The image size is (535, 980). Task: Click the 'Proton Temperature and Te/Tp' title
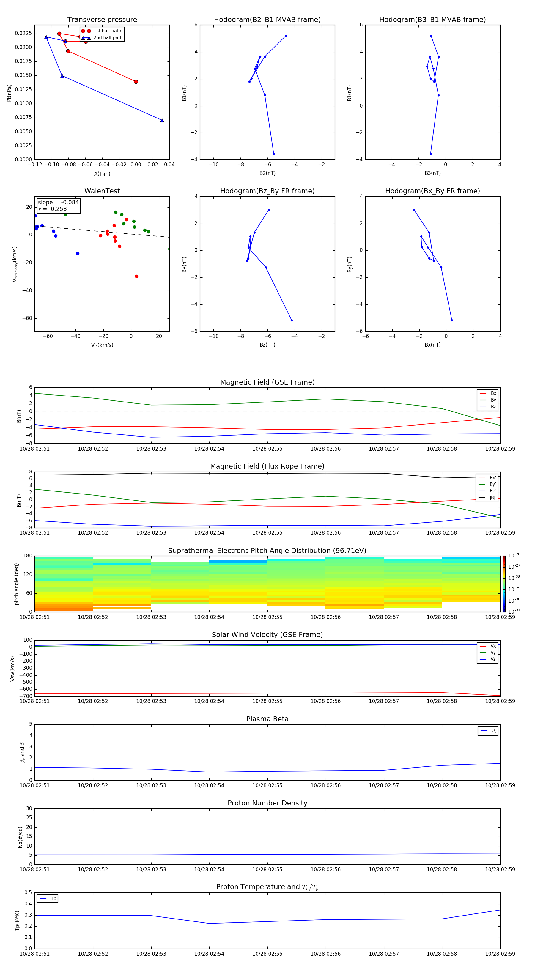pos(267,887)
